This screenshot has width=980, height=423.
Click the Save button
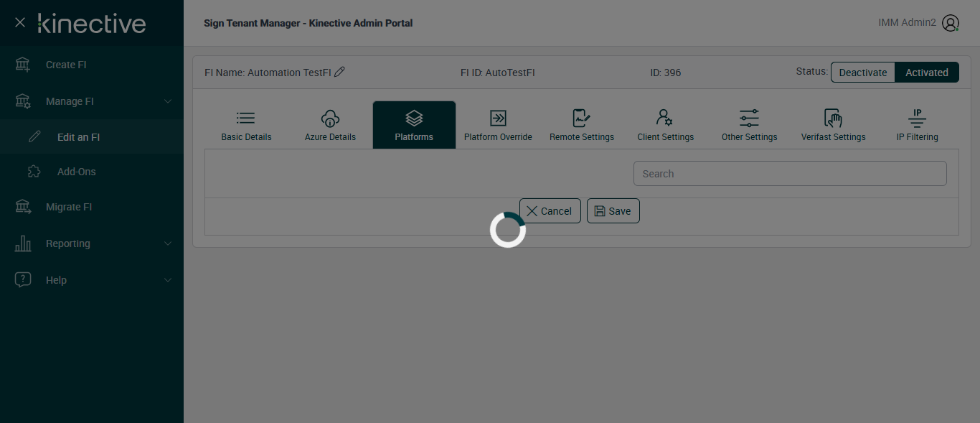coord(613,211)
